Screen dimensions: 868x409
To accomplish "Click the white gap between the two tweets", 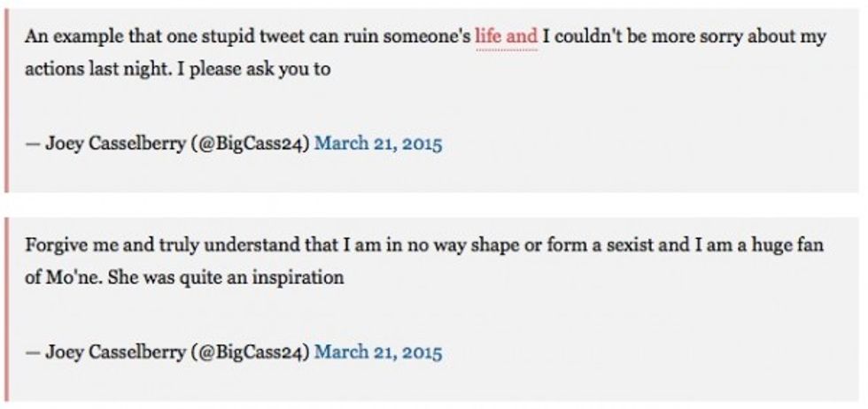I will [x=434, y=204].
